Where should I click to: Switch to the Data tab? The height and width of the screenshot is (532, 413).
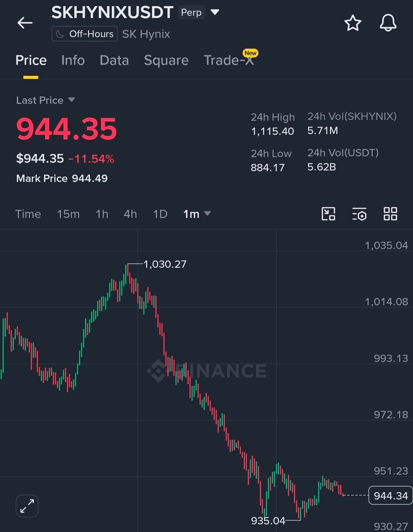[x=114, y=60]
